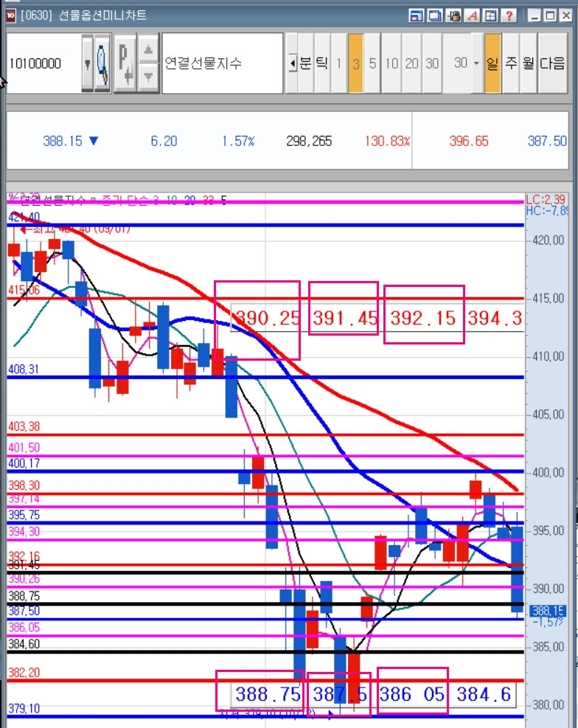Select the 틱 tick chart button
Image resolution: width=578 pixels, height=728 pixels.
point(322,63)
